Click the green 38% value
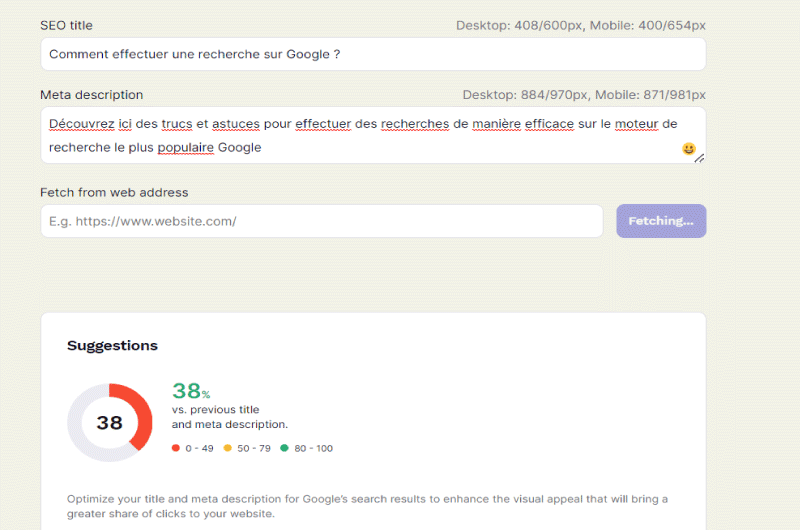The width and height of the screenshot is (800, 530). (191, 391)
